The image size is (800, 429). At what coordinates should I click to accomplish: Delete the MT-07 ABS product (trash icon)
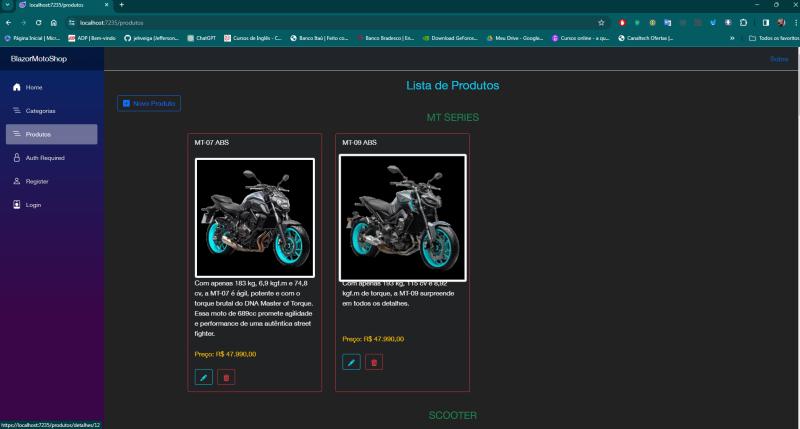pos(226,377)
